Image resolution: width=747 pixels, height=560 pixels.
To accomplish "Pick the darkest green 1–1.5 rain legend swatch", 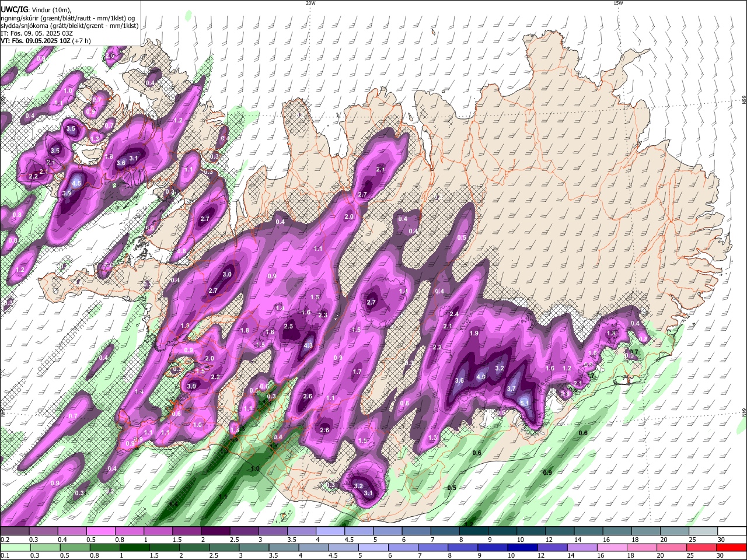I will point(135,547).
